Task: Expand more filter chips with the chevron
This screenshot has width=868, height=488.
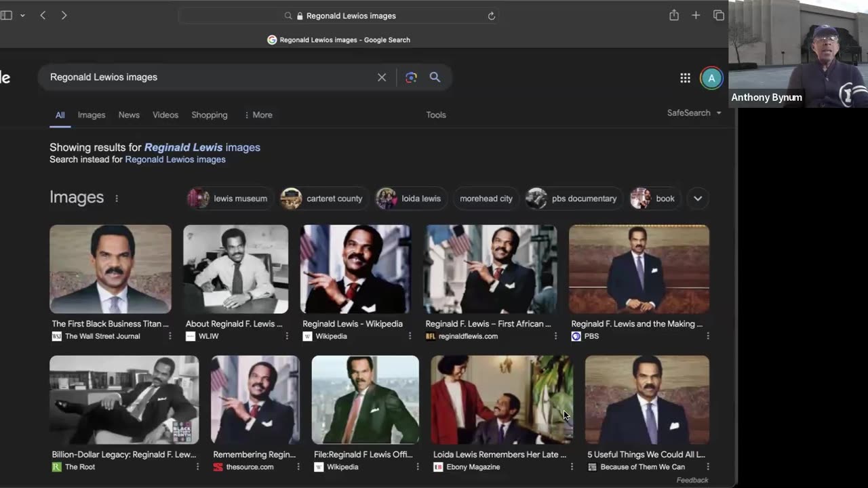Action: (698, 199)
